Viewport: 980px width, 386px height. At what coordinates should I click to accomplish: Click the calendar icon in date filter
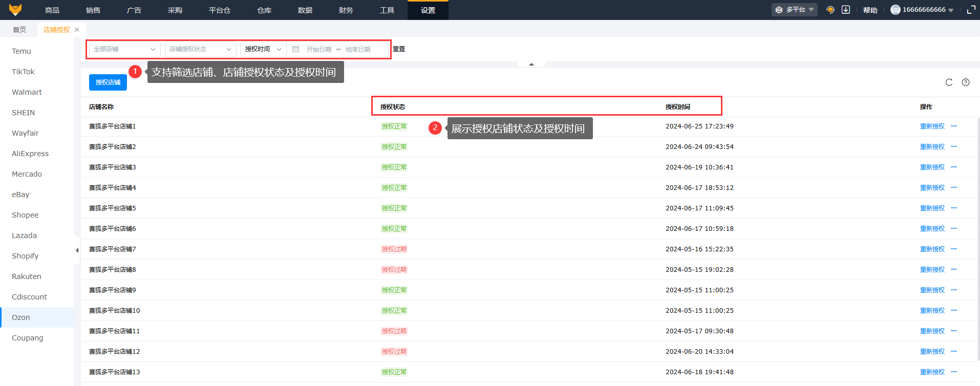pyautogui.click(x=295, y=49)
